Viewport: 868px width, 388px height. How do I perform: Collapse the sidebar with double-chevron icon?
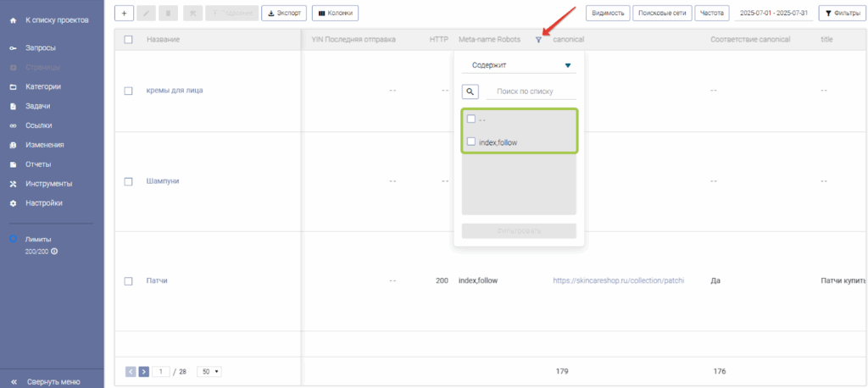(13, 381)
